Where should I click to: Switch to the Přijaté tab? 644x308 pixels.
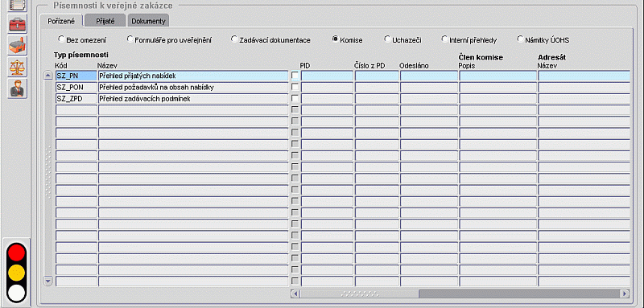point(105,21)
